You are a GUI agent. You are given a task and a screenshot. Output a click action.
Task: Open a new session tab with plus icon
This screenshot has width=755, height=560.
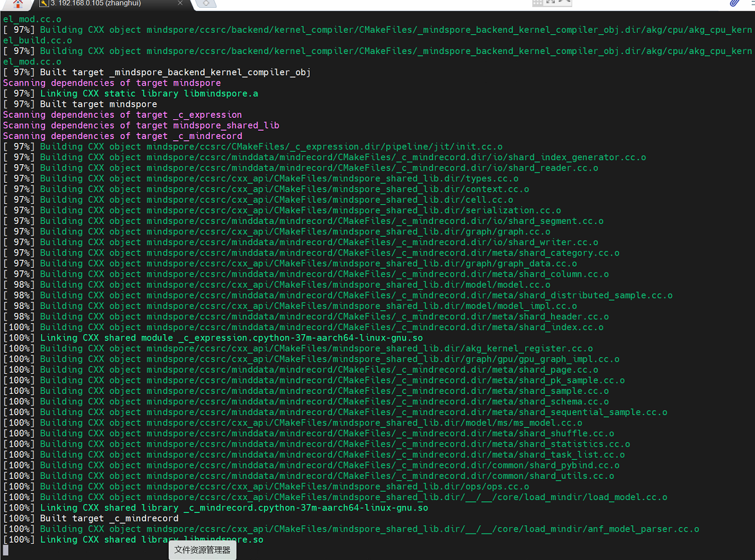click(x=206, y=3)
